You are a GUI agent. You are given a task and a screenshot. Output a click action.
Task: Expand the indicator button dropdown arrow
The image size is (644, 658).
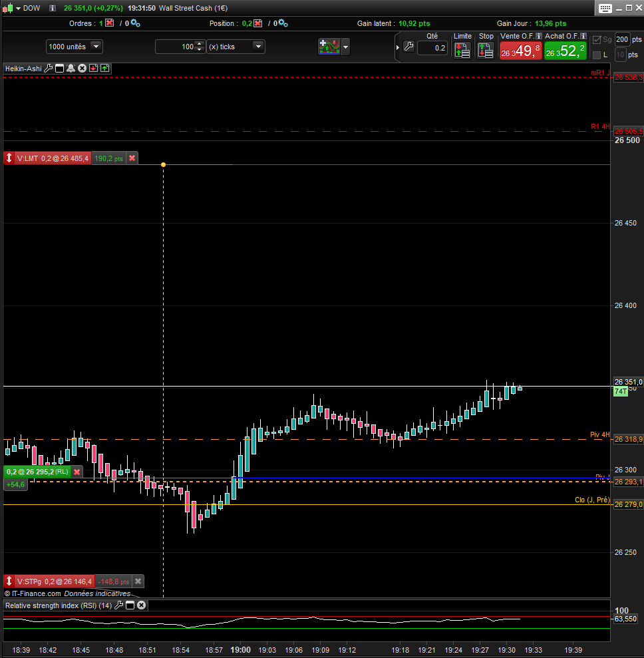(346, 47)
